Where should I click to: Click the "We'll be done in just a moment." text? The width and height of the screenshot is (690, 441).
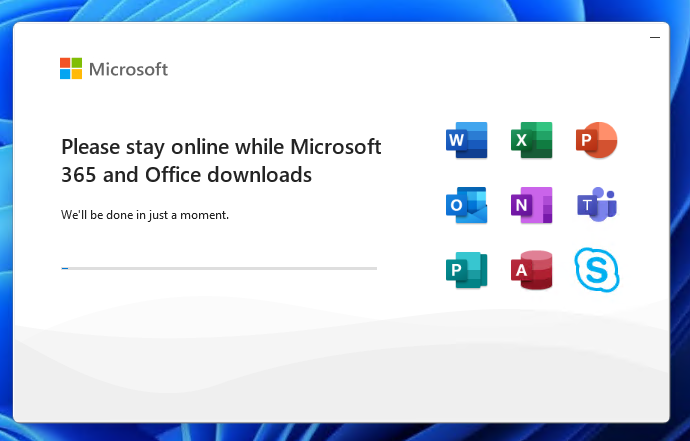pyautogui.click(x=145, y=215)
